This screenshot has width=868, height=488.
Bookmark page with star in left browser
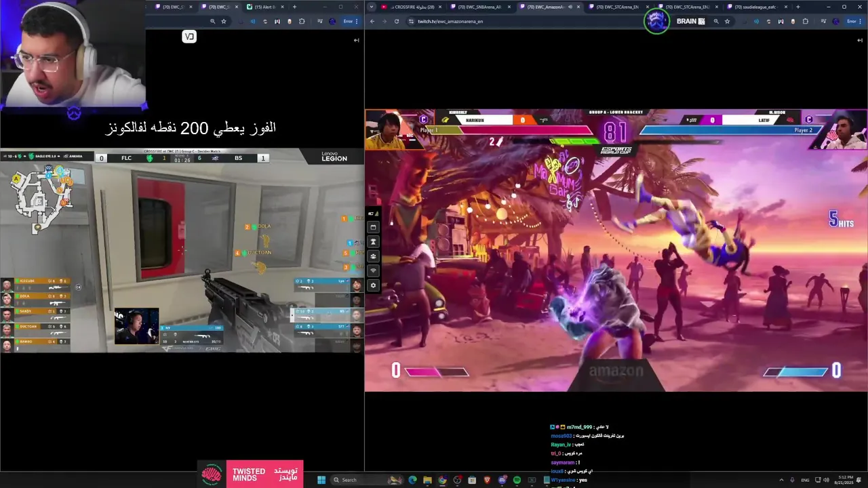click(224, 21)
